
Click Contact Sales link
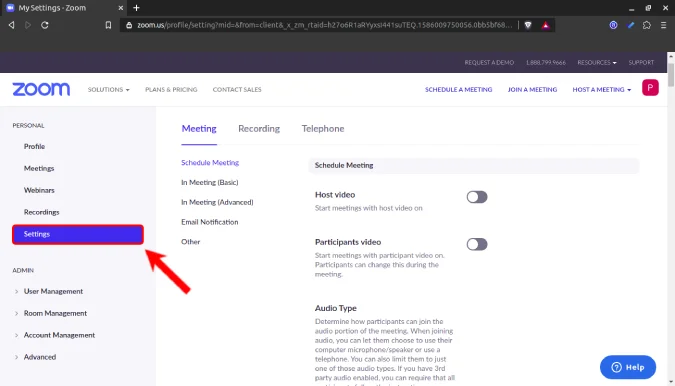[x=237, y=90]
